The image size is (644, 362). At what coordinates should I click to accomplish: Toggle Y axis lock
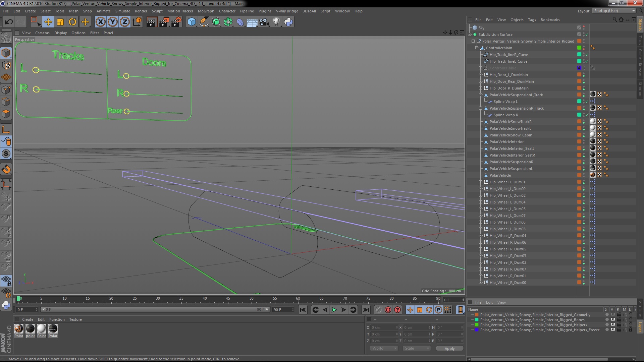coord(113,22)
